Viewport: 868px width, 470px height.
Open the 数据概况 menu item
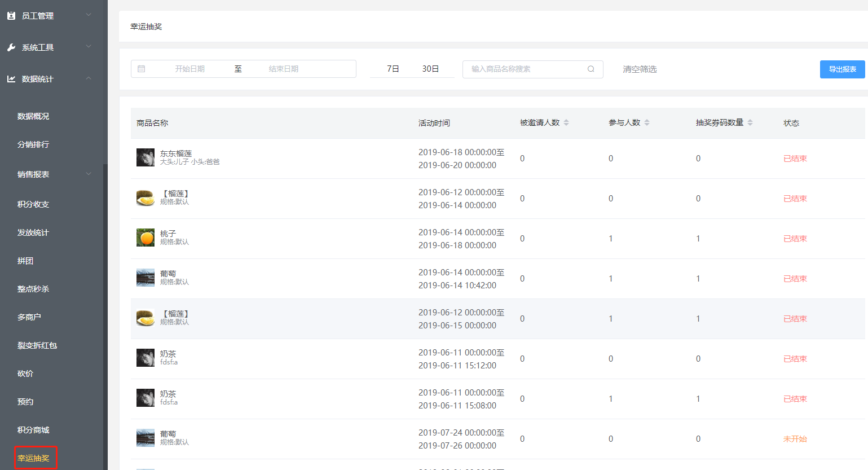pos(33,116)
